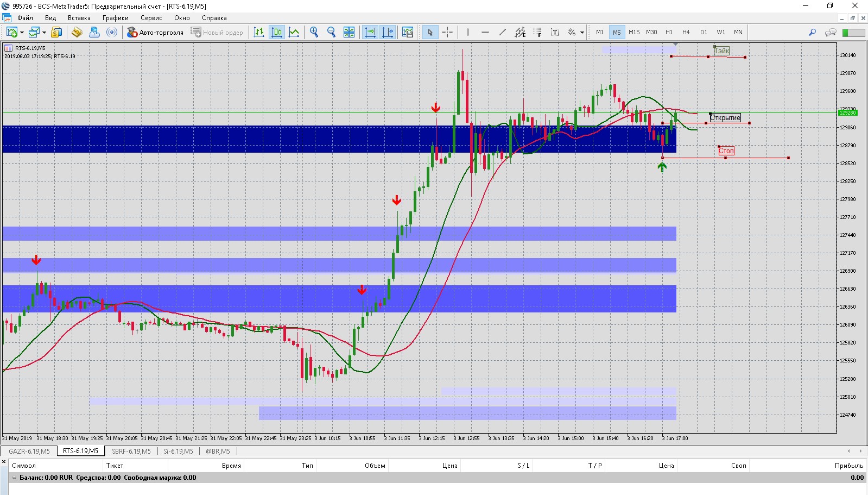
Task: Select the Открытие label on chart
Action: pos(725,118)
